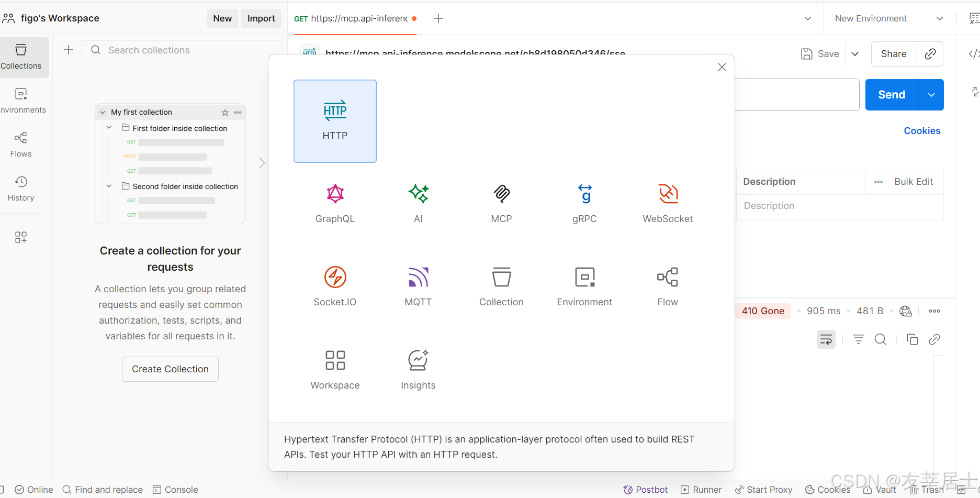Pick the AI request option

click(x=418, y=204)
